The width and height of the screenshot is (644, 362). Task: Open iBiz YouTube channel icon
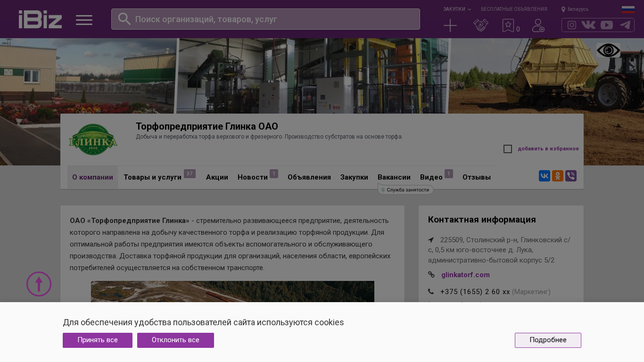click(607, 25)
